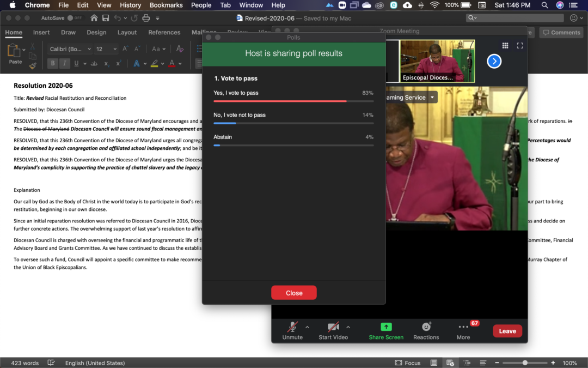Click the English (United States) language indicator
The height and width of the screenshot is (368, 588).
pyautogui.click(x=95, y=363)
